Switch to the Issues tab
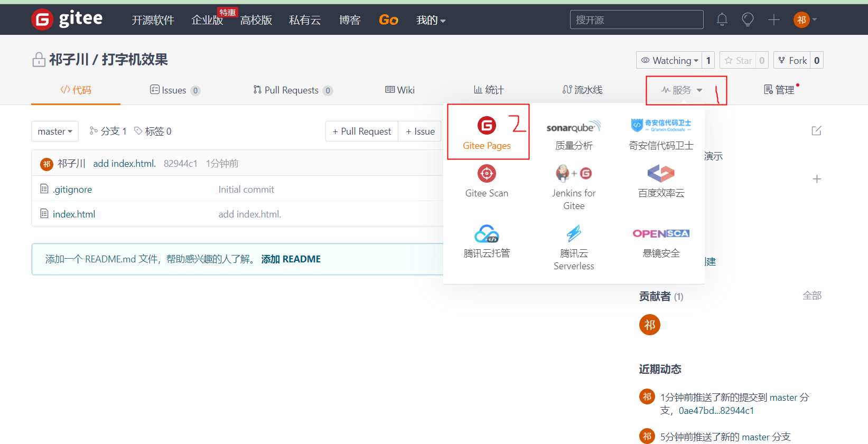The width and height of the screenshot is (868, 444). (174, 90)
